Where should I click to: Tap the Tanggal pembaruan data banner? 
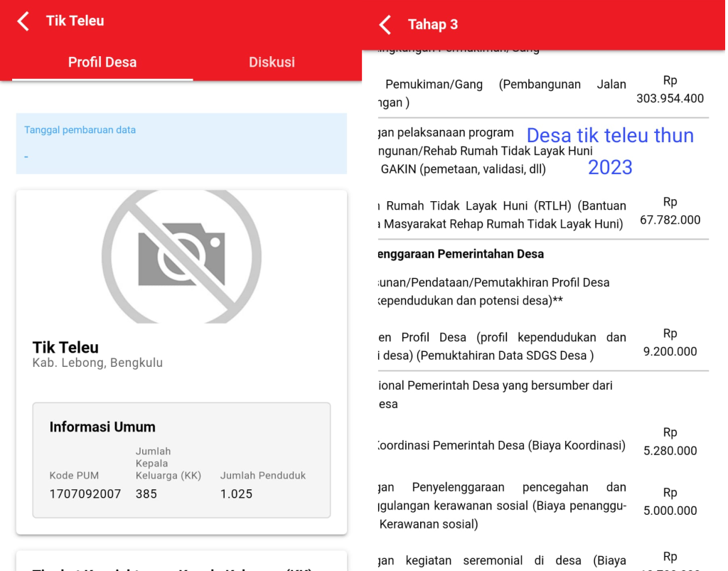point(181,143)
